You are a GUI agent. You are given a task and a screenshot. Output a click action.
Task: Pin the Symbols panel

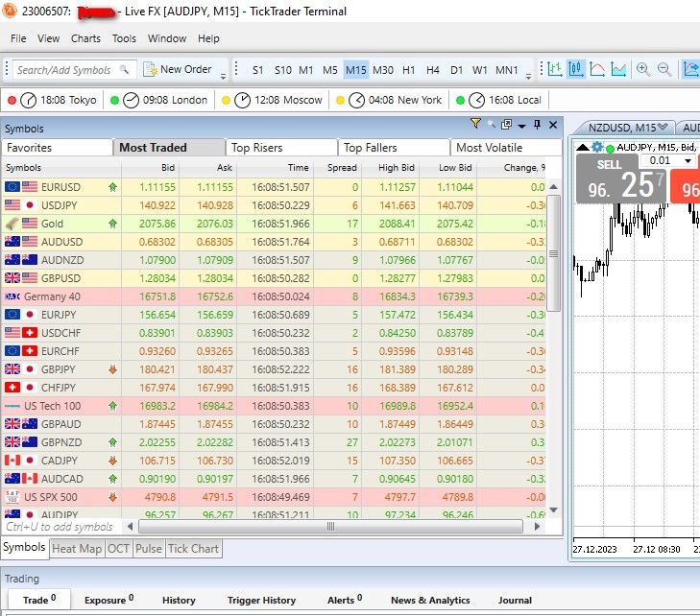[537, 125]
